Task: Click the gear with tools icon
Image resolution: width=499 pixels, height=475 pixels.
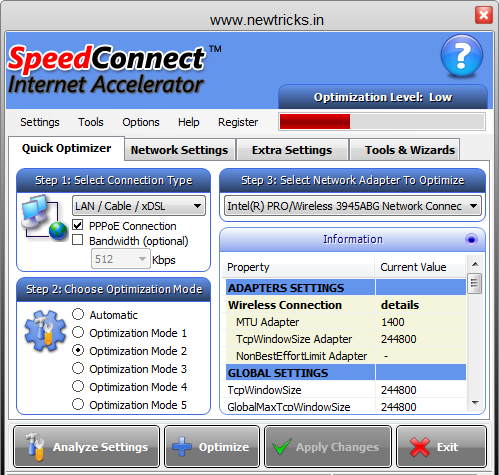Action: [45, 330]
